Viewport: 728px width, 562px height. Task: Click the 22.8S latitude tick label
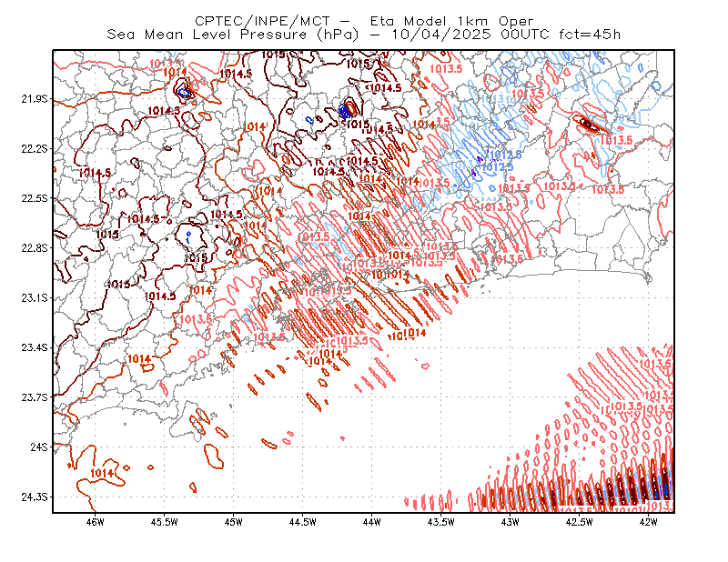34,248
